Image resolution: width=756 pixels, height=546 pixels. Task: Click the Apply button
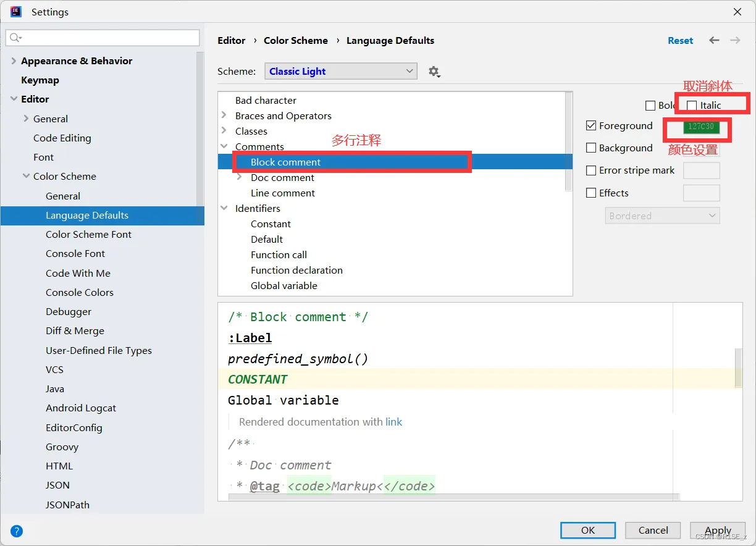(x=718, y=530)
